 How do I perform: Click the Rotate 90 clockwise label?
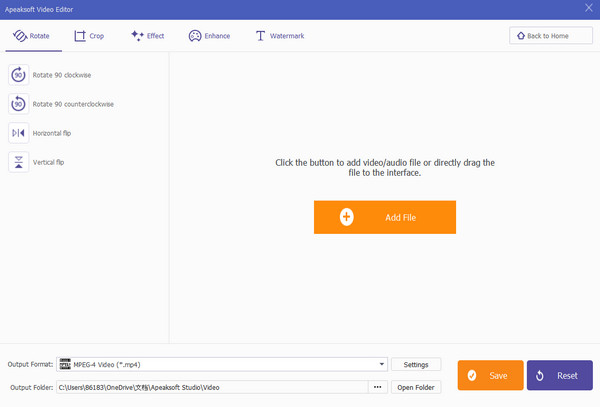[62, 75]
